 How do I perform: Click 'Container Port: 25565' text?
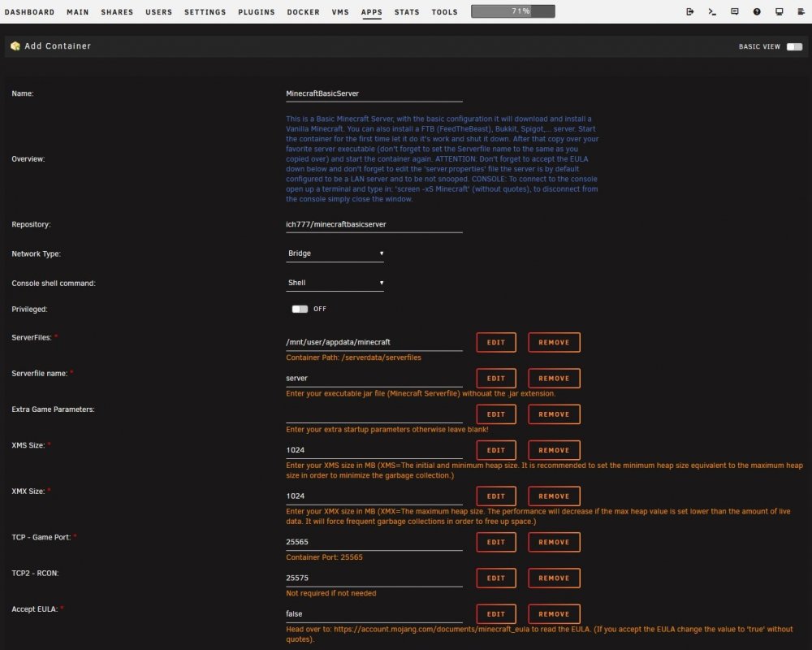tap(324, 557)
